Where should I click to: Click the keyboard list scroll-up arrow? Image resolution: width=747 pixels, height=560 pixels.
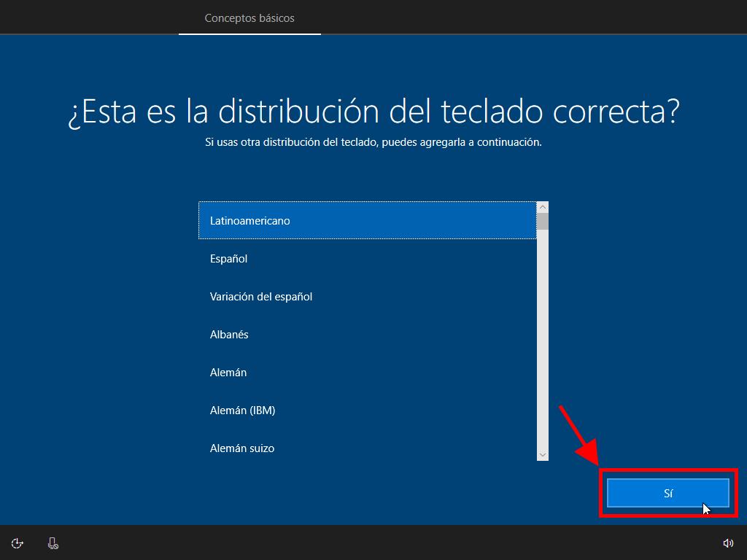[x=542, y=207]
